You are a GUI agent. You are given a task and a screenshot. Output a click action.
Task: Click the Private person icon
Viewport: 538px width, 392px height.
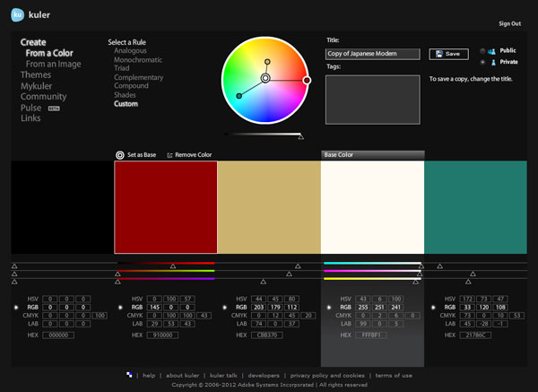coord(493,62)
